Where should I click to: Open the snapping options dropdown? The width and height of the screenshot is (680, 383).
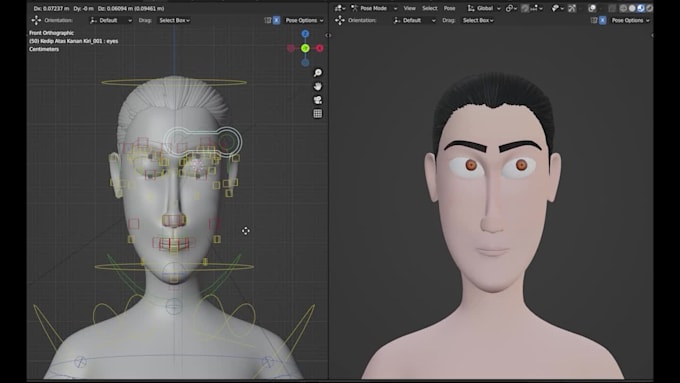(536, 8)
